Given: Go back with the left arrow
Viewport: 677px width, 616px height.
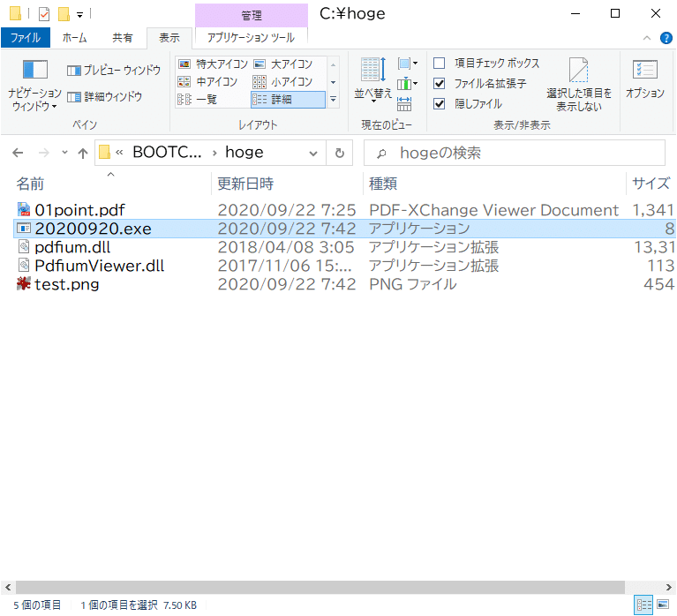Looking at the screenshot, I should click(x=18, y=153).
